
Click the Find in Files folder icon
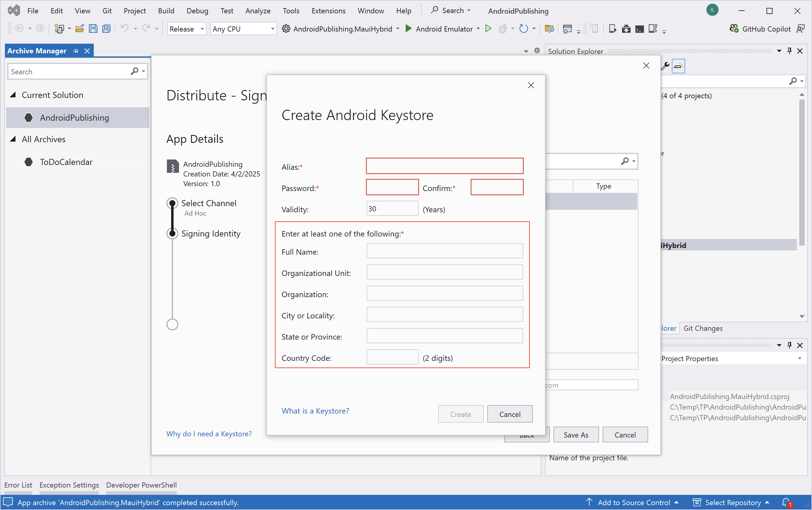549,29
